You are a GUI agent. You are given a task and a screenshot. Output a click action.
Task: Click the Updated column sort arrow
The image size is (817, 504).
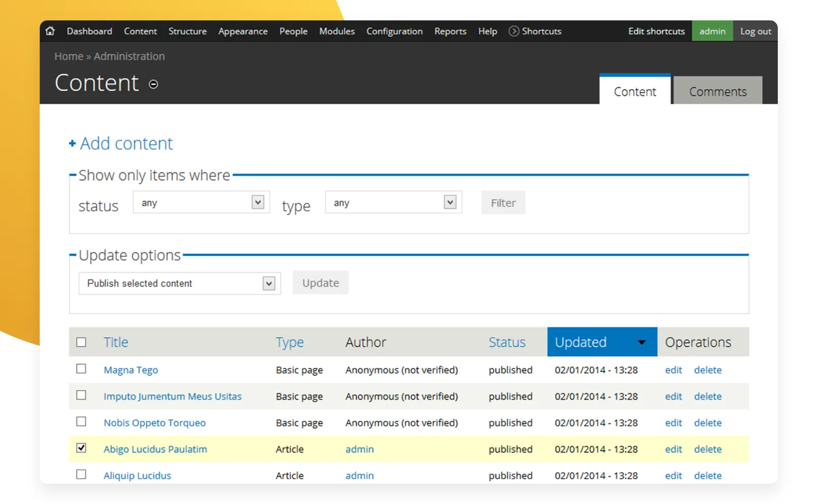(641, 343)
